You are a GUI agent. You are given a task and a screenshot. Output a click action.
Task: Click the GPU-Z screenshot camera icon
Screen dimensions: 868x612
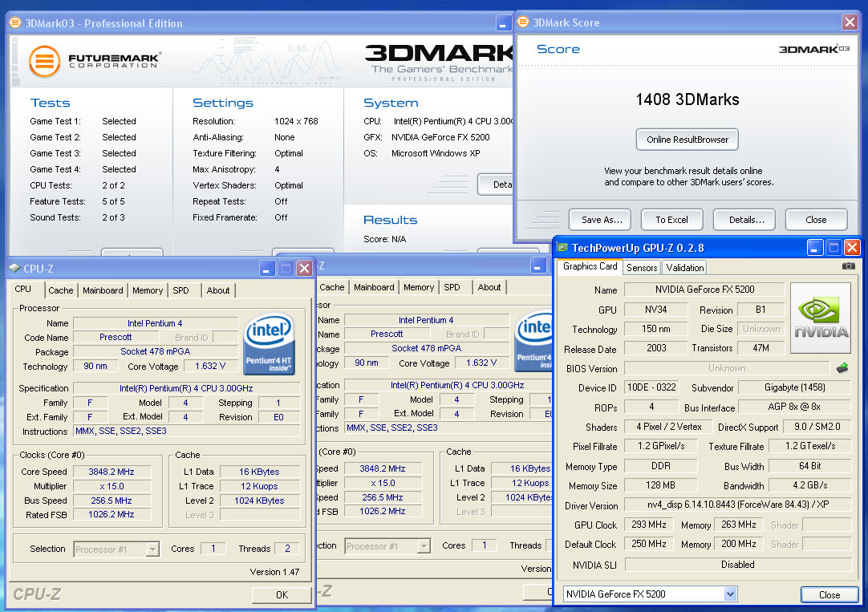(848, 266)
